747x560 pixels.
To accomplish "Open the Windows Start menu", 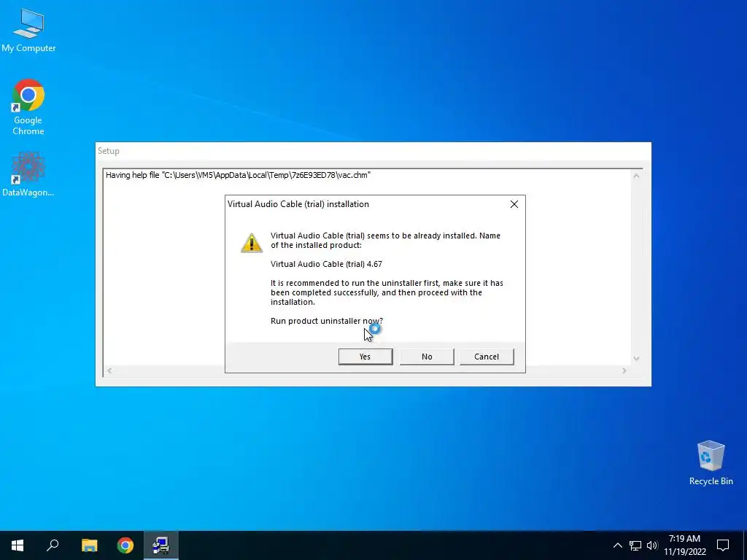I will pyautogui.click(x=18, y=545).
